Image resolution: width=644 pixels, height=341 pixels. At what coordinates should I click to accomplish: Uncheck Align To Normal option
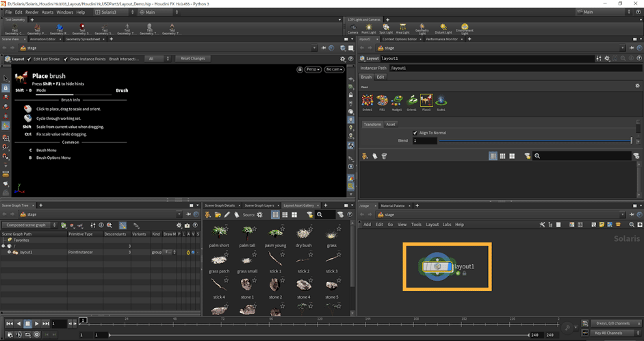(x=415, y=133)
